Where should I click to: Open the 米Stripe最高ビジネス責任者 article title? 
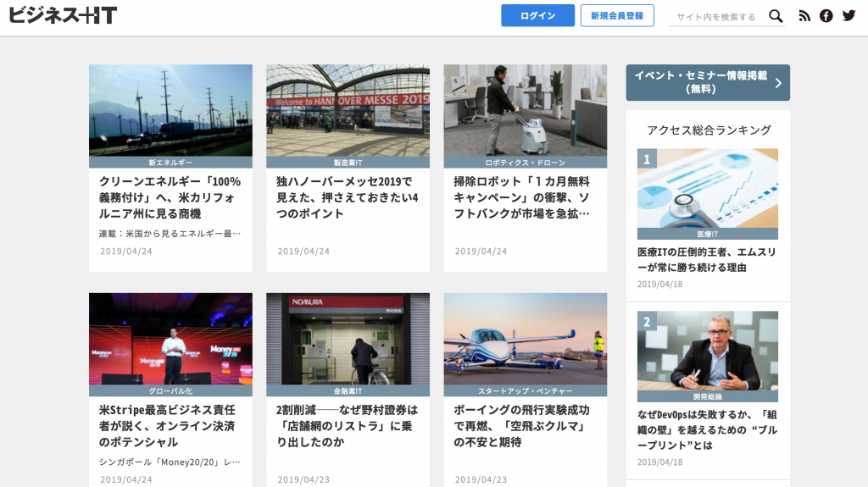coord(167,426)
